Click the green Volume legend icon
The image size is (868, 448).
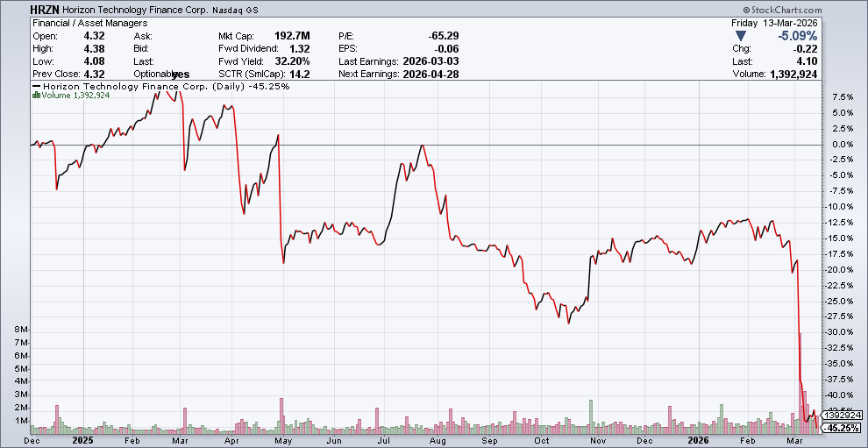(x=36, y=95)
